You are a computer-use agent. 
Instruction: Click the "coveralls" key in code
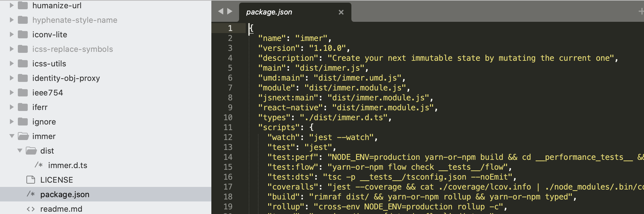point(293,187)
